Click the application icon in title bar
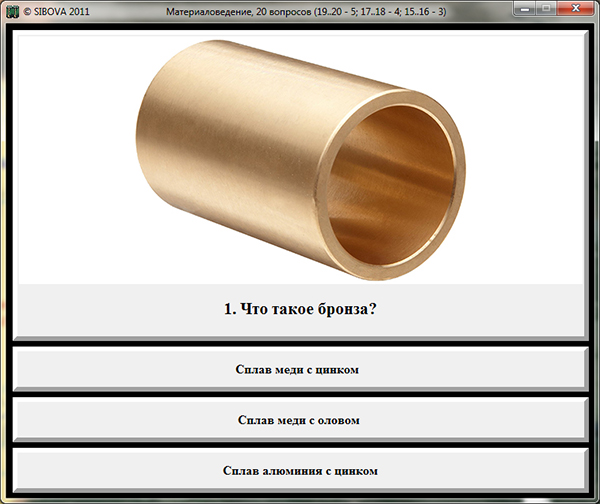The image size is (600, 504). click(x=13, y=11)
